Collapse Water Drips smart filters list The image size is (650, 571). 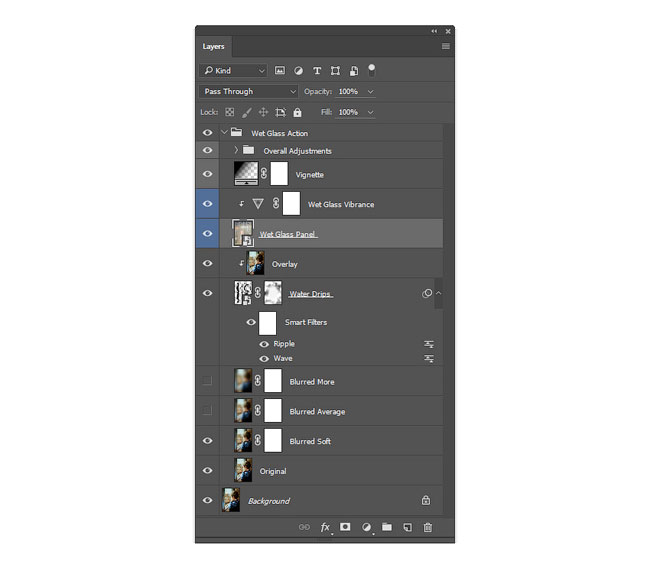[x=439, y=293]
